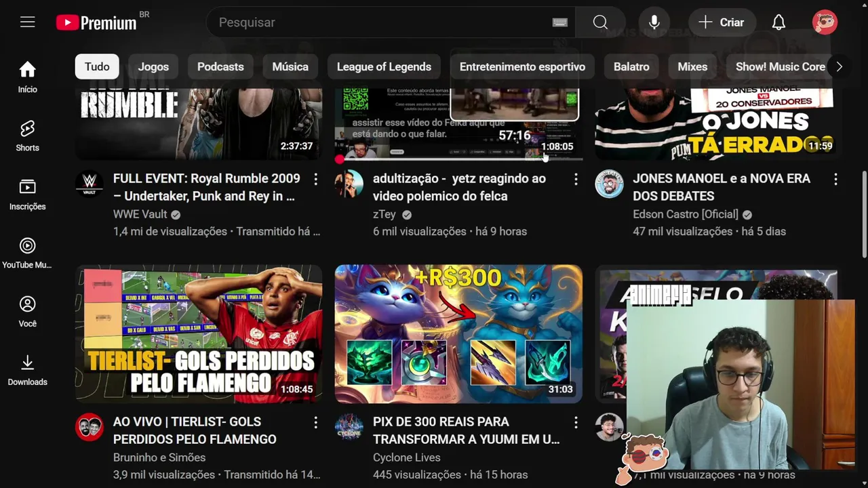The image size is (868, 488).
Task: Open the zTey channel avatar
Action: (x=349, y=184)
